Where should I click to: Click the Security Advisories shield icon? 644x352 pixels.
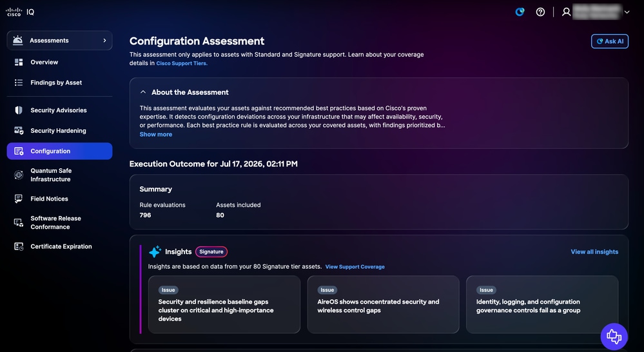click(19, 110)
